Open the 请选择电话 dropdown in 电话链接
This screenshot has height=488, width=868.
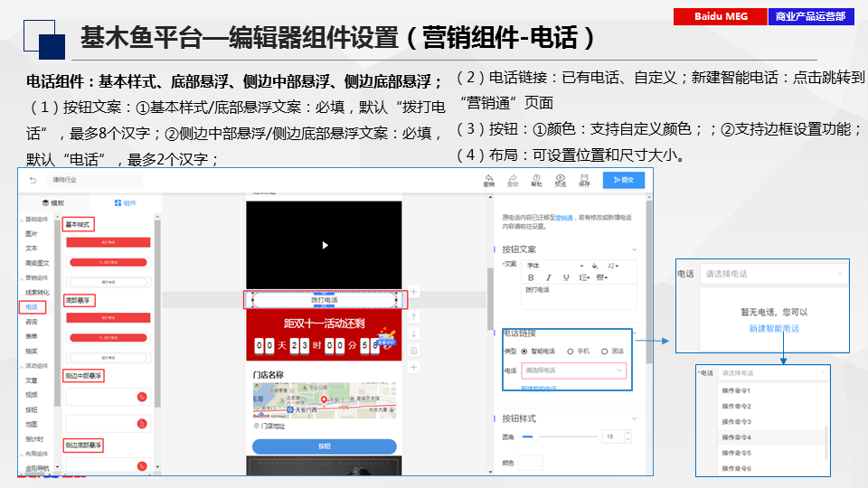coord(573,371)
